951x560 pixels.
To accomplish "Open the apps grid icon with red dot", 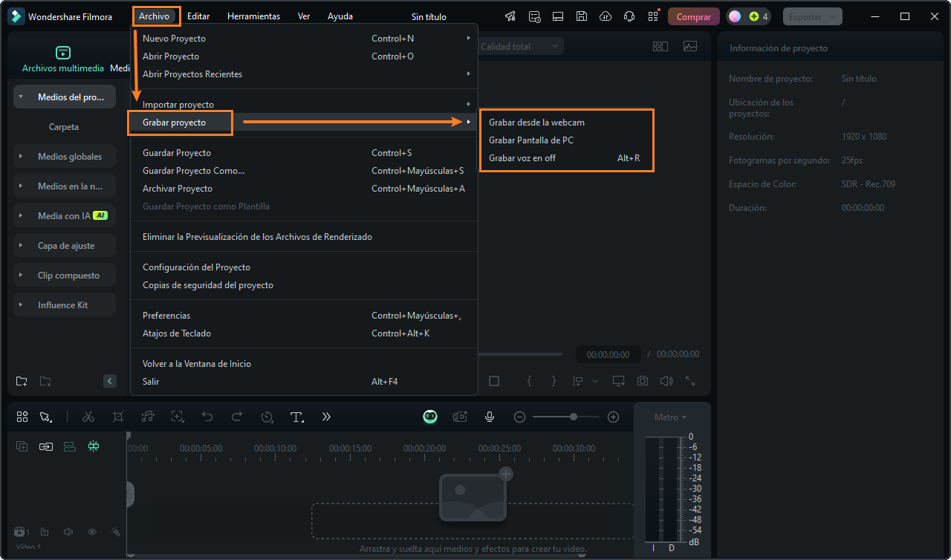I will tap(653, 16).
